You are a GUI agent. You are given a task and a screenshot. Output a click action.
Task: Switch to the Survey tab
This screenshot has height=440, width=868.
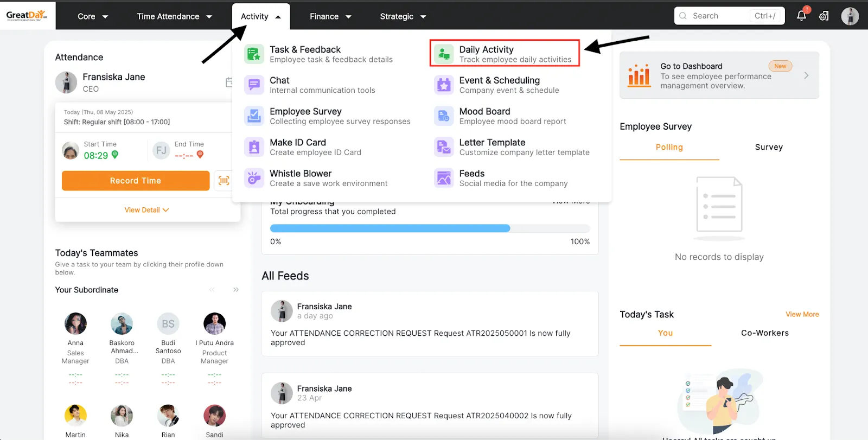click(x=768, y=147)
